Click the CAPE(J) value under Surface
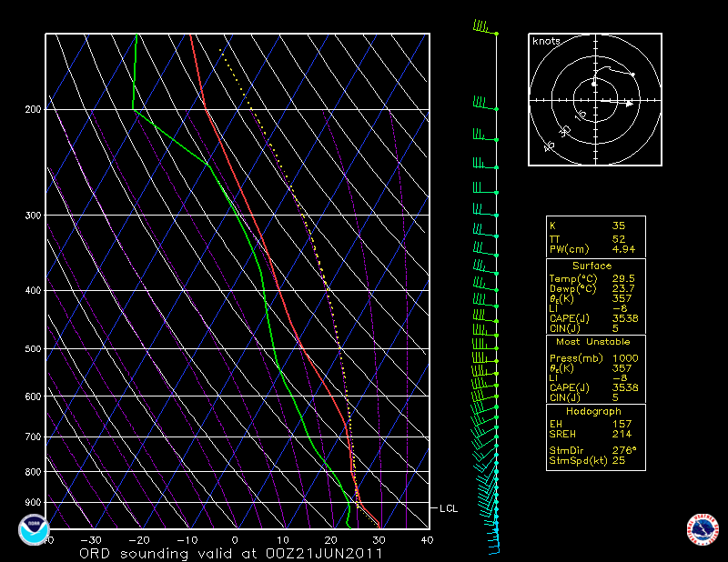The image size is (728, 562). click(625, 319)
